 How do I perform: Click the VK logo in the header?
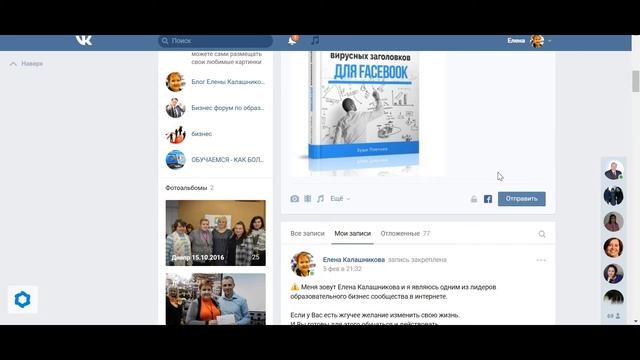(x=84, y=40)
